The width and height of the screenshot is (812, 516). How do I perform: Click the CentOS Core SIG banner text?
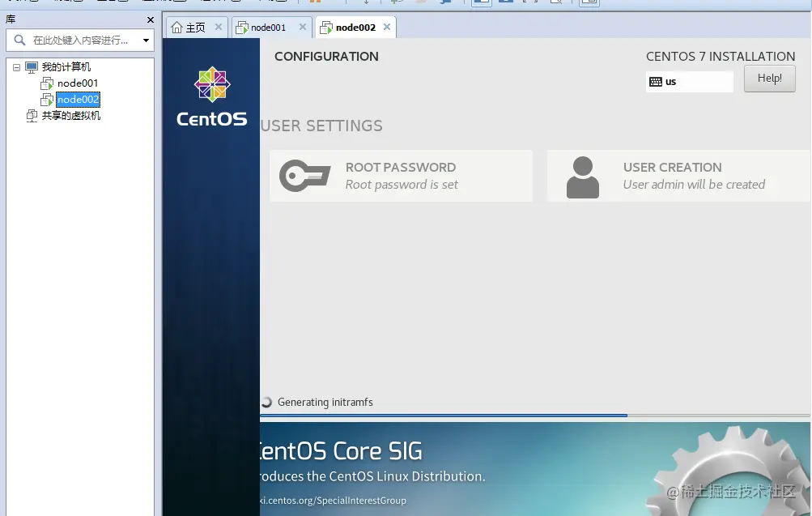(x=342, y=450)
